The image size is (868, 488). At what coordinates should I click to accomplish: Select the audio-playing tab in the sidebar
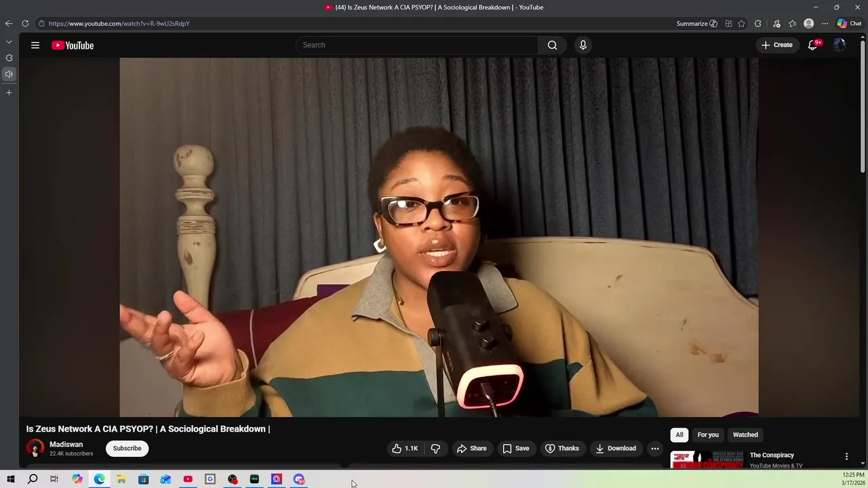pos(9,74)
